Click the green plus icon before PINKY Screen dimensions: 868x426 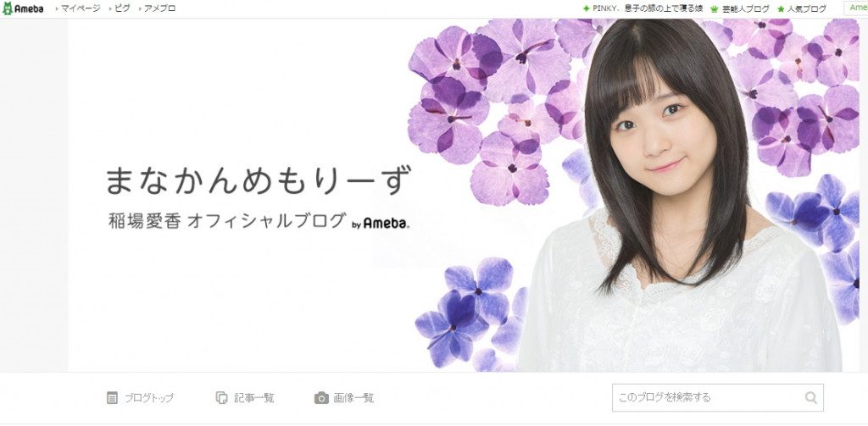pyautogui.click(x=587, y=8)
